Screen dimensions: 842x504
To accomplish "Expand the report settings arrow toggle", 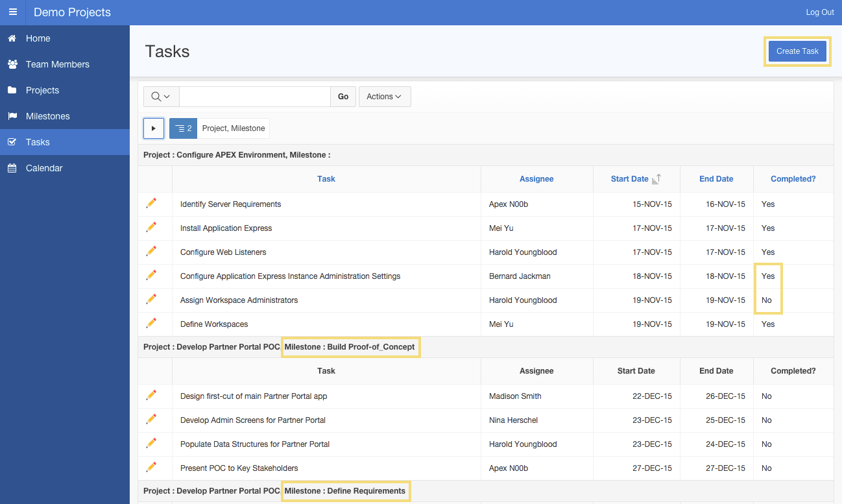I will coord(154,128).
